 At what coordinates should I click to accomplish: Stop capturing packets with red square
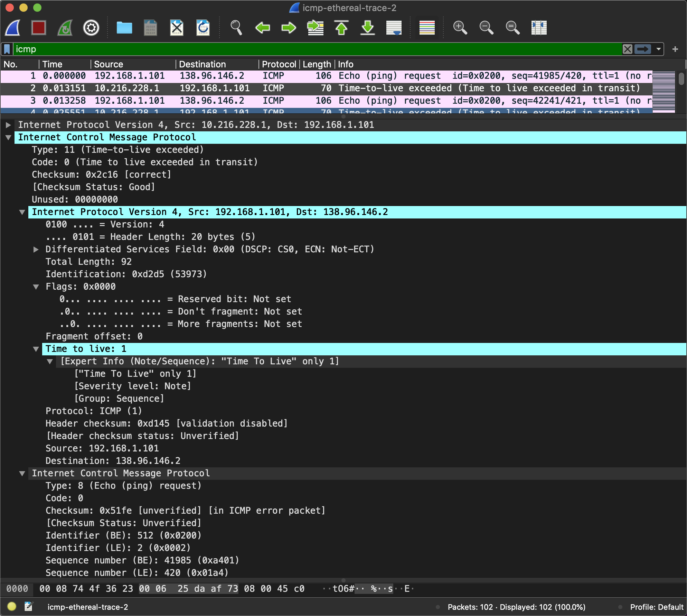(x=39, y=28)
